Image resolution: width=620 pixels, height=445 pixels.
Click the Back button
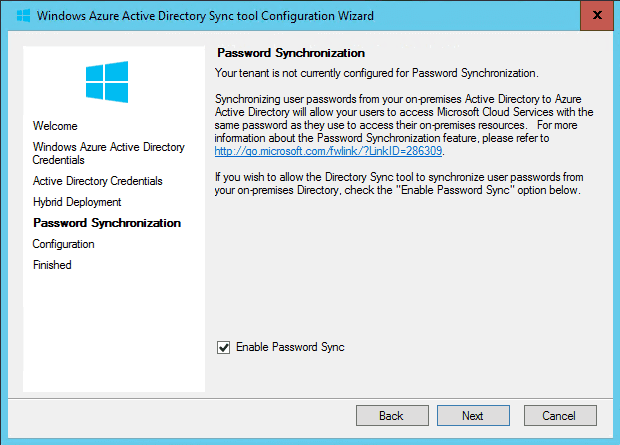(392, 415)
